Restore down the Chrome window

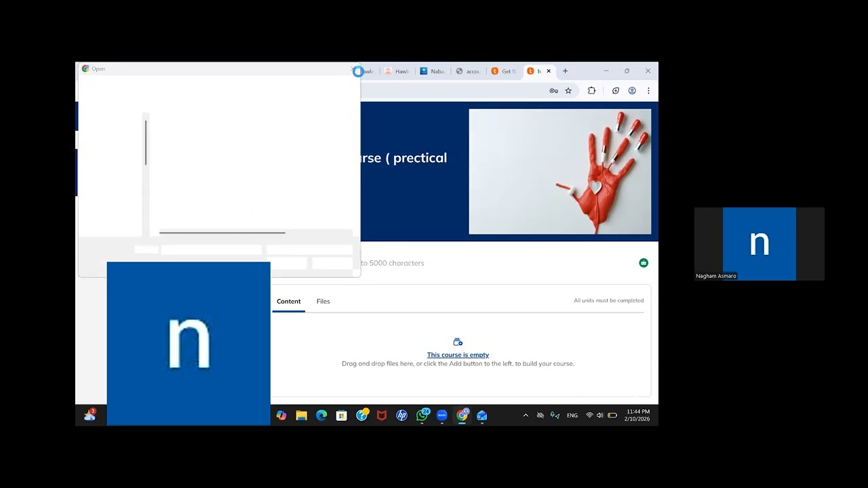627,71
